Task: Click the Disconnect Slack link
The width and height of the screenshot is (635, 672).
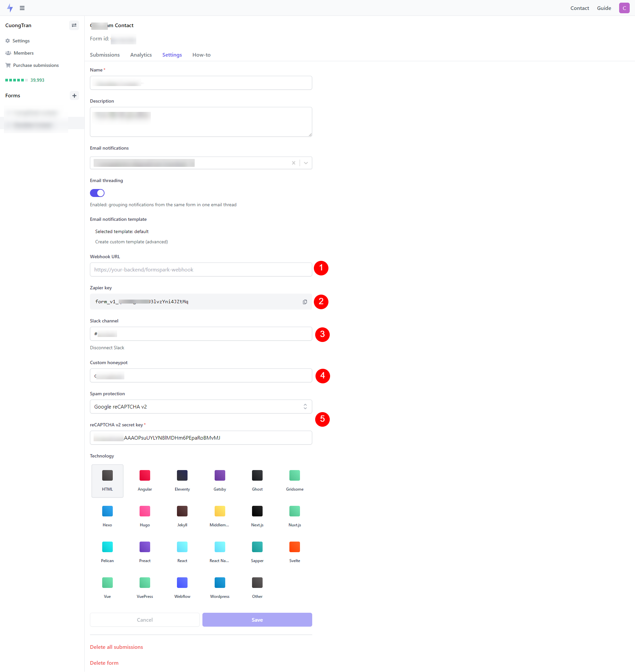Action: point(107,348)
